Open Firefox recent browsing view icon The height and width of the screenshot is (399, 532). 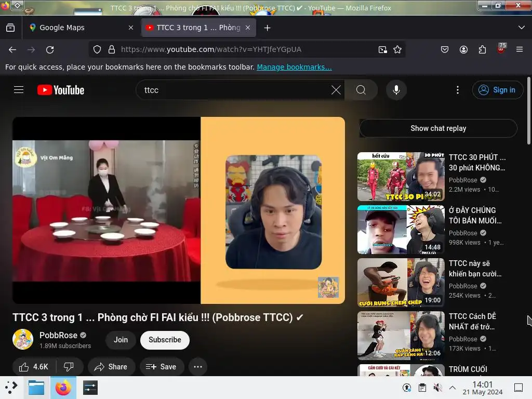(10, 28)
